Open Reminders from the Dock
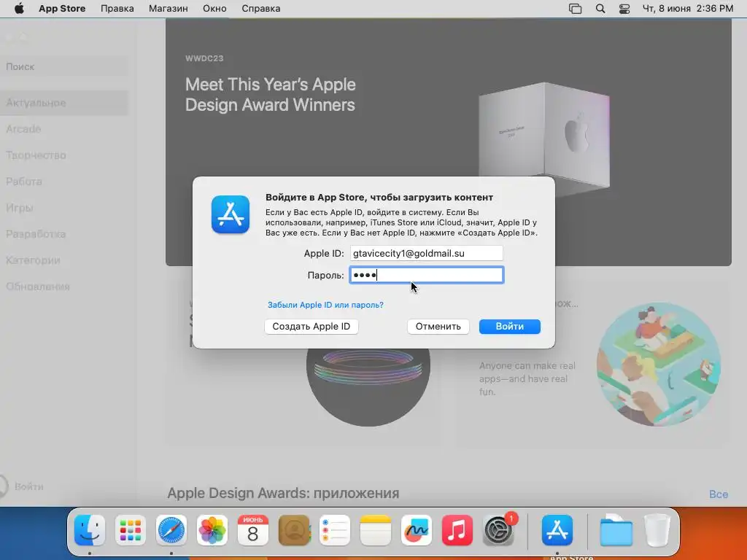This screenshot has height=560, width=747. pos(334,530)
